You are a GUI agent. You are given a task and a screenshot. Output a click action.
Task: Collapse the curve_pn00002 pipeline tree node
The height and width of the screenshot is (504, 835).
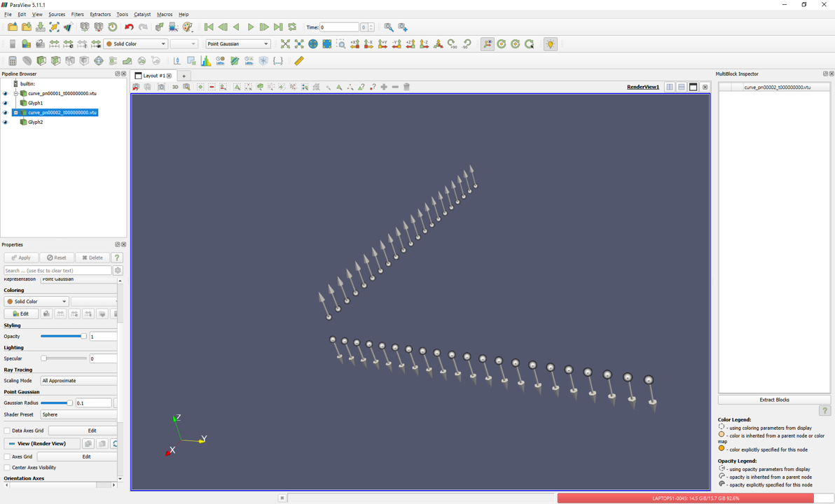click(15, 113)
